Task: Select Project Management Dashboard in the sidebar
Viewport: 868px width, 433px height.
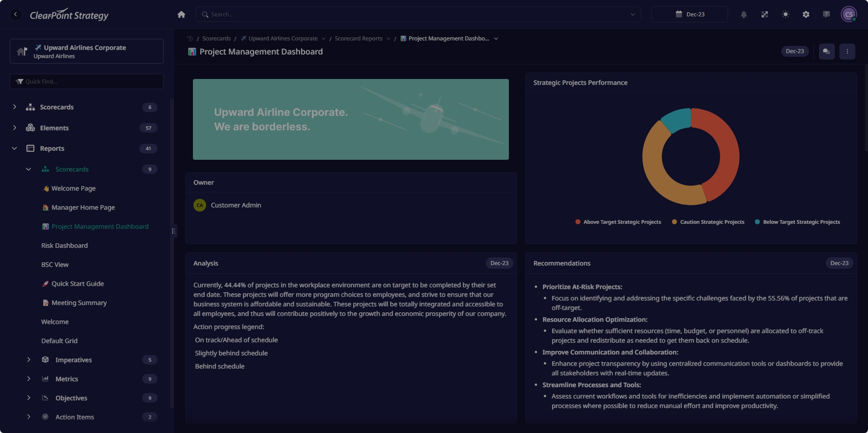Action: coord(100,226)
